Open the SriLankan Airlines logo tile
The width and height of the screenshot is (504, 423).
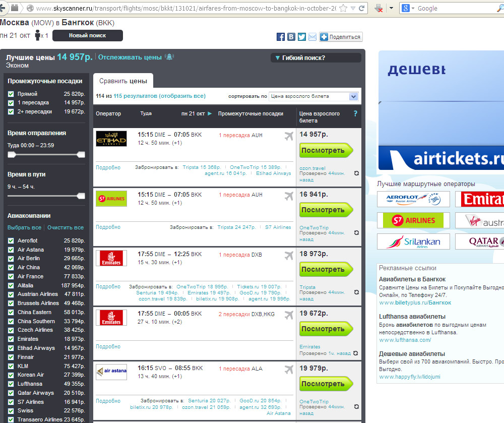pos(413,241)
